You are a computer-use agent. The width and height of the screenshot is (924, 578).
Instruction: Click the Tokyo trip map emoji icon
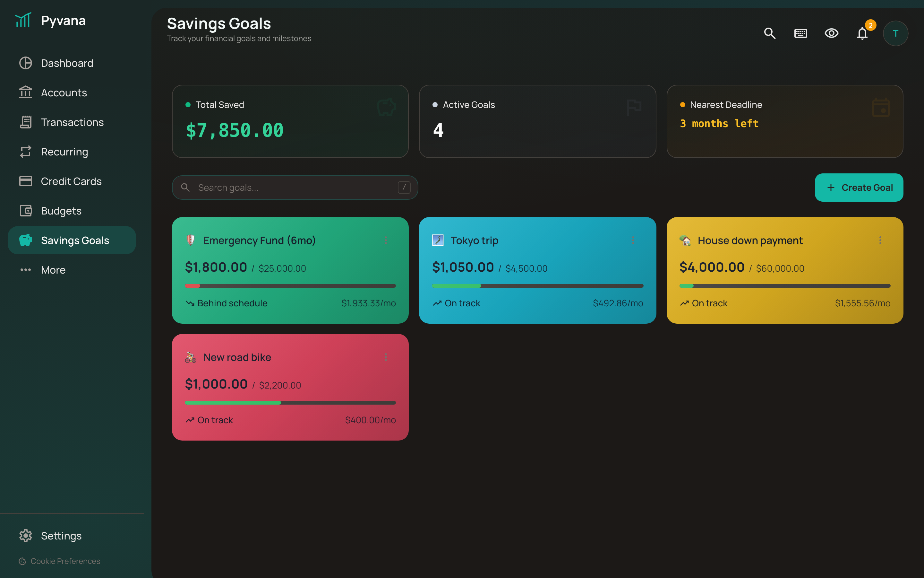(438, 240)
